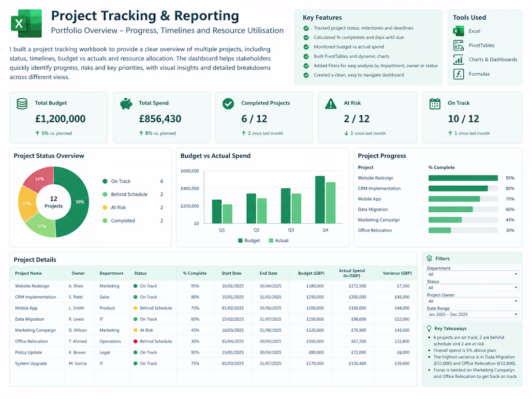Click the 10 / 12 on track value

pyautogui.click(x=463, y=119)
